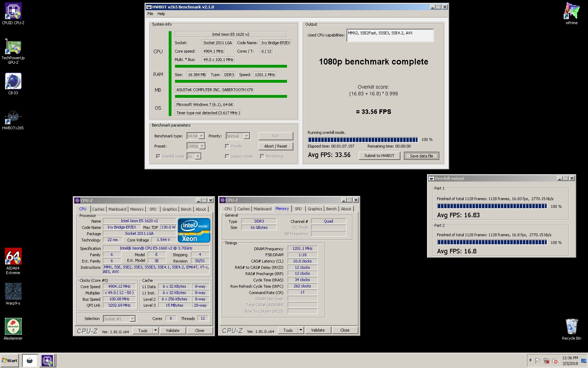Click left CPU-Z window title icon
This screenshot has height=368, width=588.
[x=77, y=200]
